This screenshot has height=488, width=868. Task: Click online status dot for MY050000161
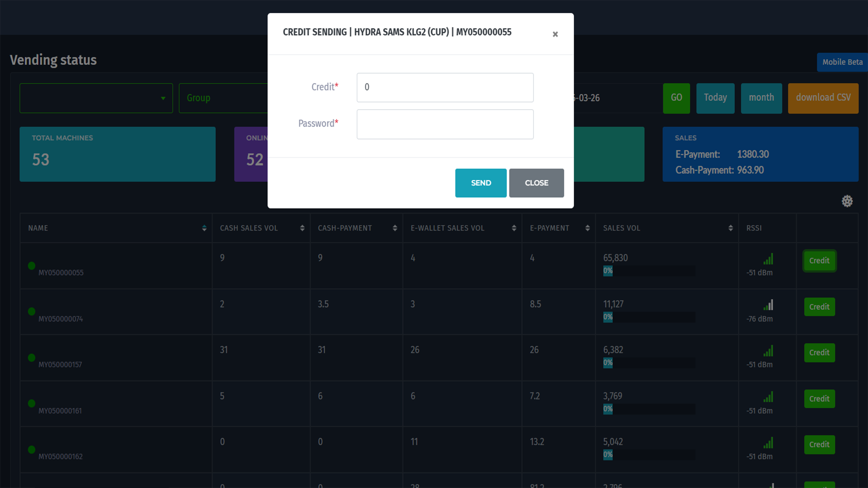(x=32, y=403)
